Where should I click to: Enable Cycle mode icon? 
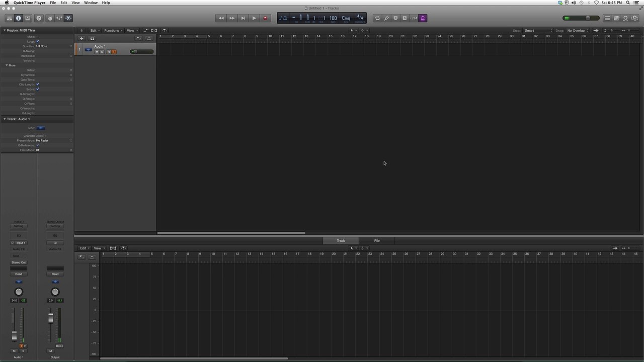pos(377,18)
